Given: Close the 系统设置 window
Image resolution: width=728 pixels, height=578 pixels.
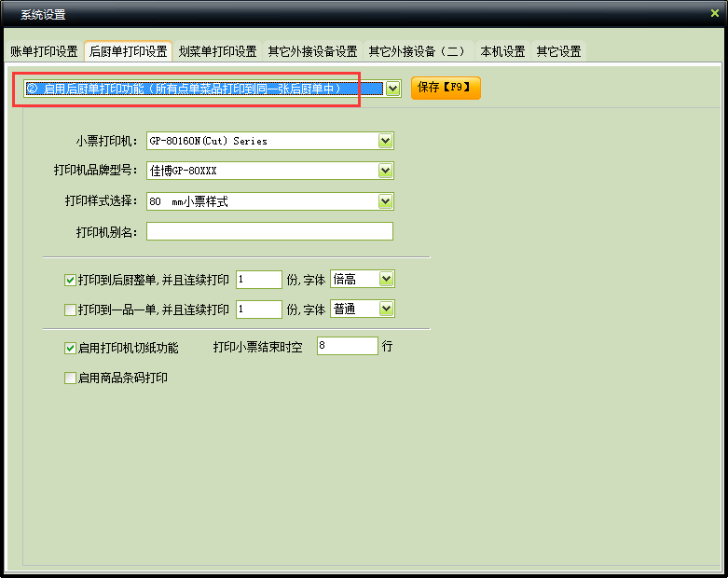Looking at the screenshot, I should (x=715, y=13).
